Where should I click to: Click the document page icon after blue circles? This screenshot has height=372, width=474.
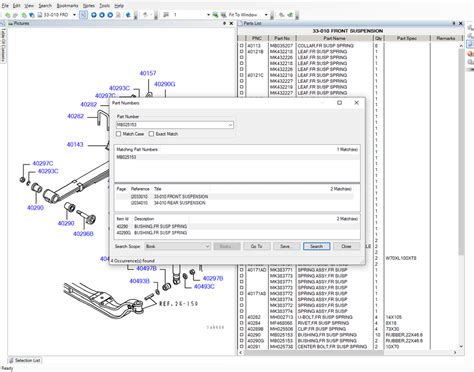coord(118,15)
